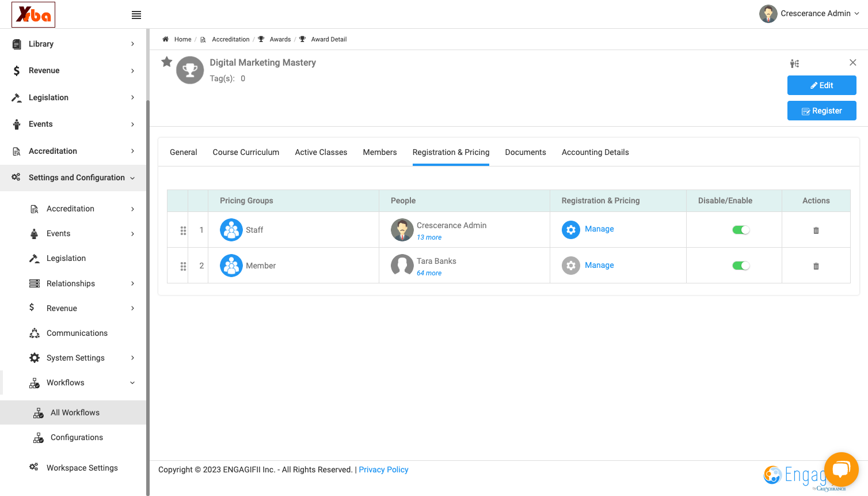Show the 13 more people link
The width and height of the screenshot is (868, 496).
coord(429,237)
